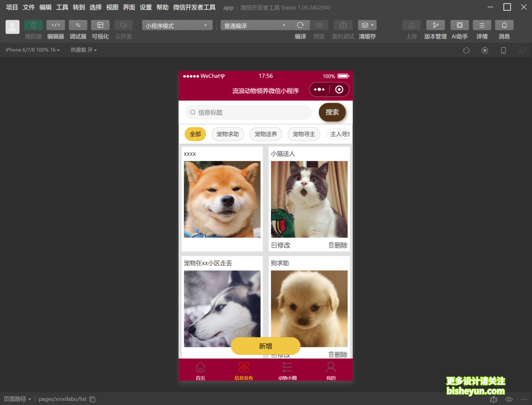This screenshot has height=405, width=532.
Task: Click the 信息标题 search input field
Action: [249, 112]
